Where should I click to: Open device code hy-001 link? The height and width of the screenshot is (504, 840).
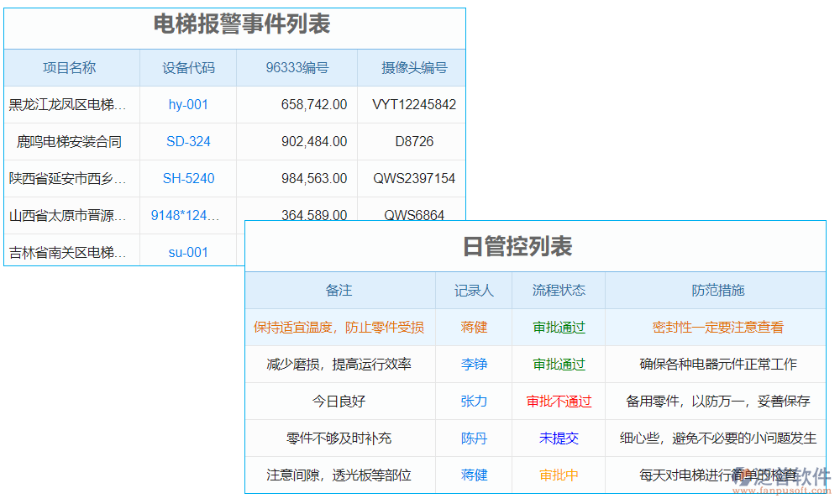pos(187,104)
